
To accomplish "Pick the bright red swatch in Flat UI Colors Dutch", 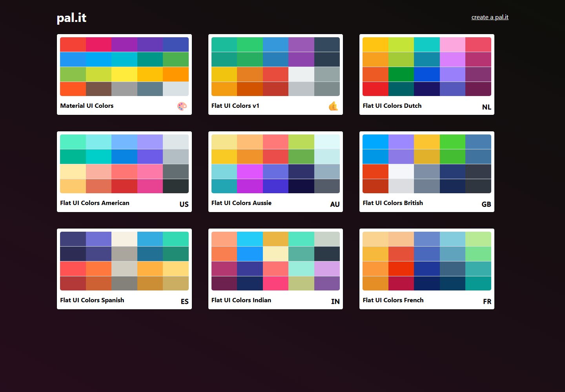I will 375,89.
